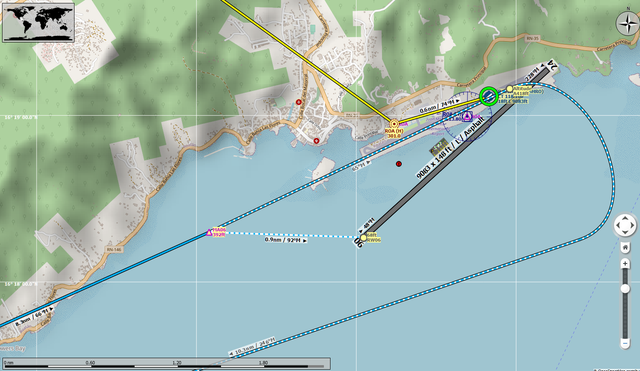640x371 pixels.
Task: Click the world overview map thumbnail
Action: (x=38, y=22)
